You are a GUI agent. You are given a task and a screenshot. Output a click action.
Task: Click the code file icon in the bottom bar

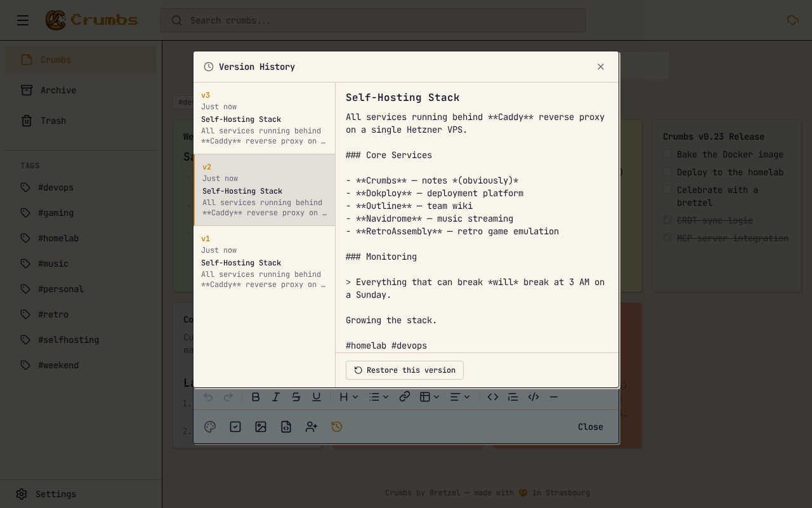pyautogui.click(x=286, y=427)
